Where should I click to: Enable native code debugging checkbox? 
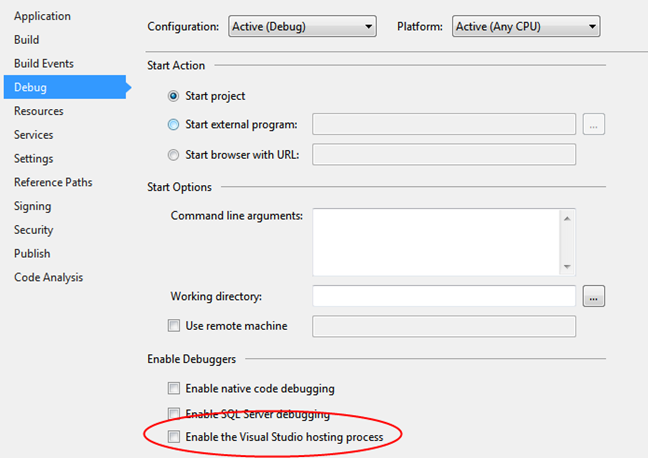pos(174,389)
